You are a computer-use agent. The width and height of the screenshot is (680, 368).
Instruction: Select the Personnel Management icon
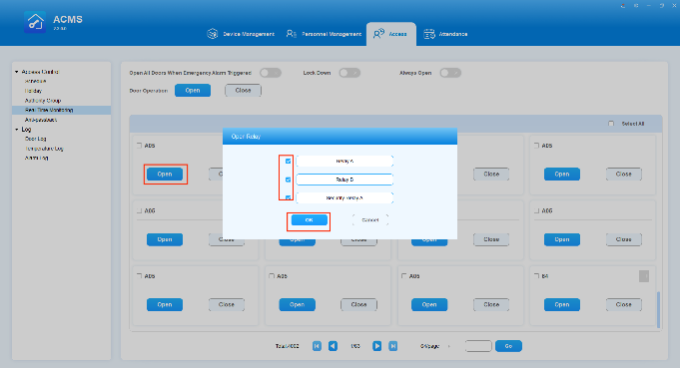(291, 34)
